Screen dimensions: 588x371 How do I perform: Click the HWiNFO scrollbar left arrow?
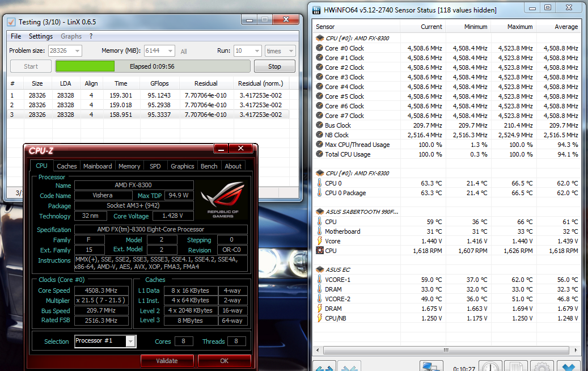click(x=318, y=351)
